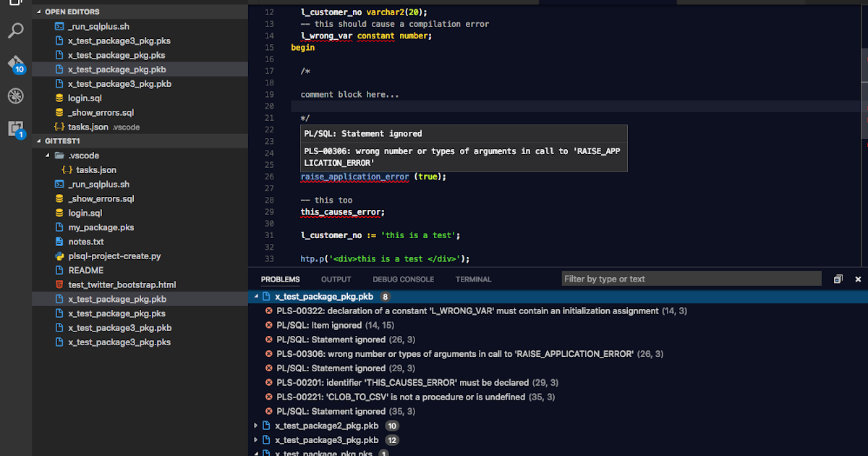
Task: Select x_test_package_pkg.pks in GITTEST1 tree
Action: tap(140, 313)
